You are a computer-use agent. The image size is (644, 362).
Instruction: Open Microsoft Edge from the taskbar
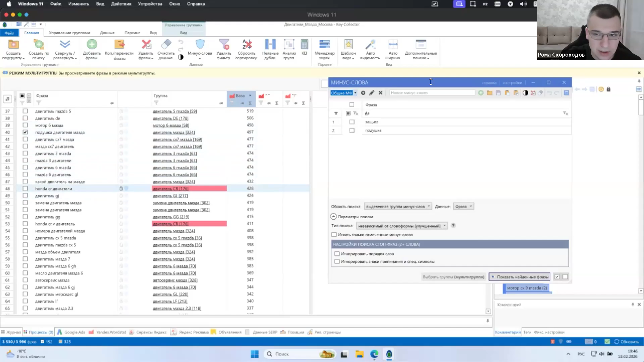[374, 354]
